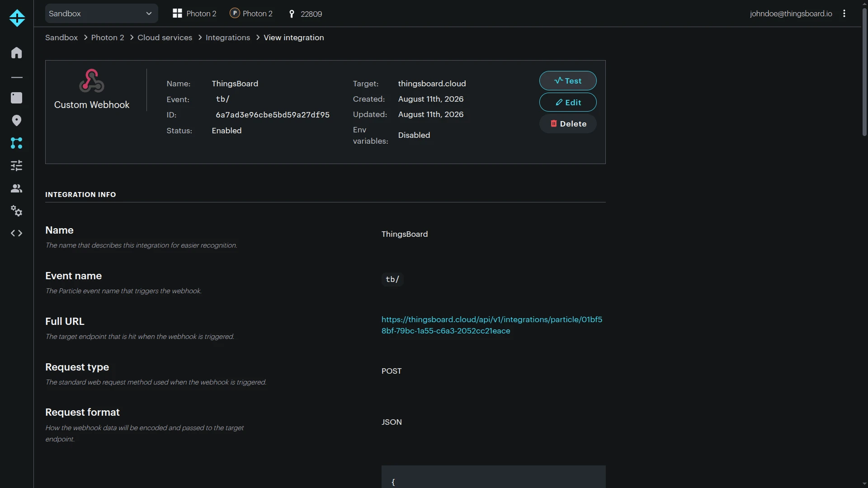
Task: Click the product ID 22809 key icon
Action: (x=292, y=14)
